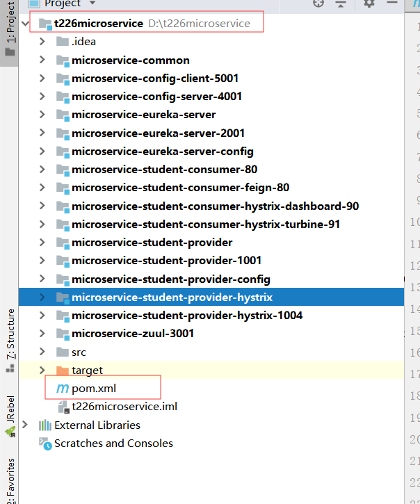Image resolution: width=420 pixels, height=504 pixels.
Task: Expand the hystrix-dashboard-90 module arrow
Action: pyautogui.click(x=42, y=206)
